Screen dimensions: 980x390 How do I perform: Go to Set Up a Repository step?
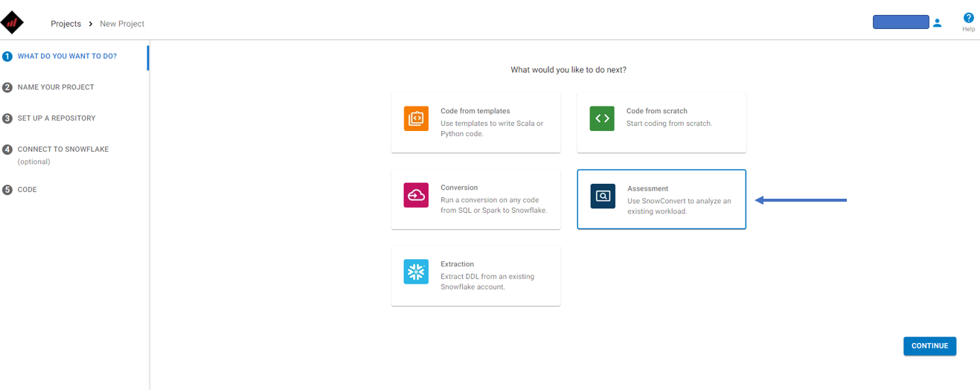57,118
